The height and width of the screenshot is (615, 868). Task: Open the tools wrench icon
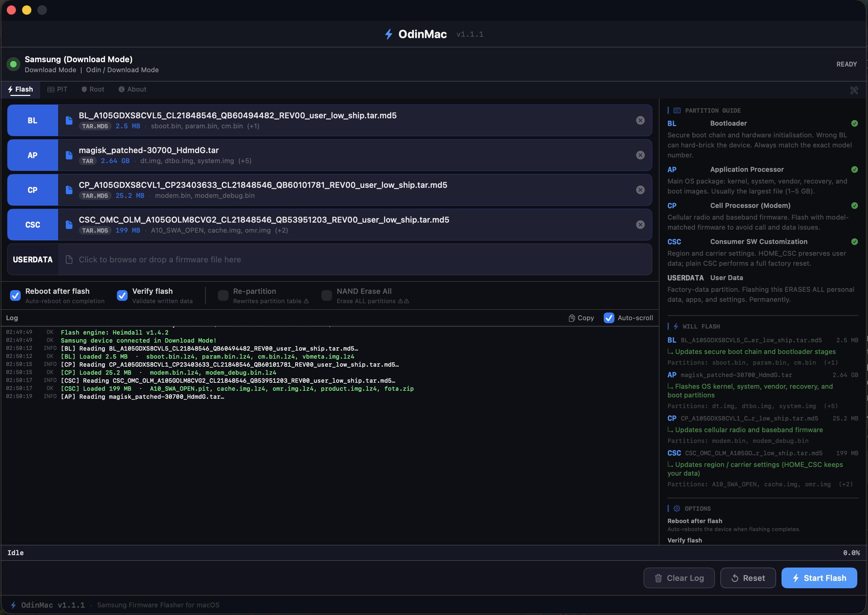click(x=854, y=90)
